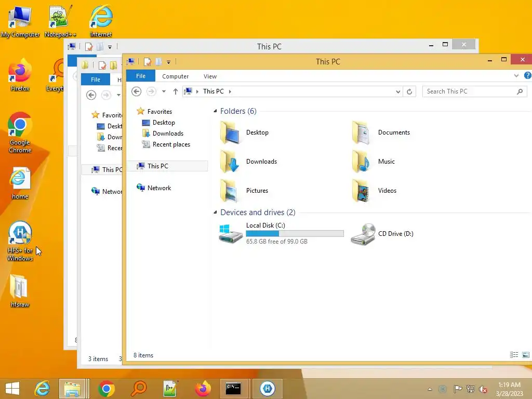Expand the address bar history dropdown
This screenshot has width=532, height=399.
398,91
